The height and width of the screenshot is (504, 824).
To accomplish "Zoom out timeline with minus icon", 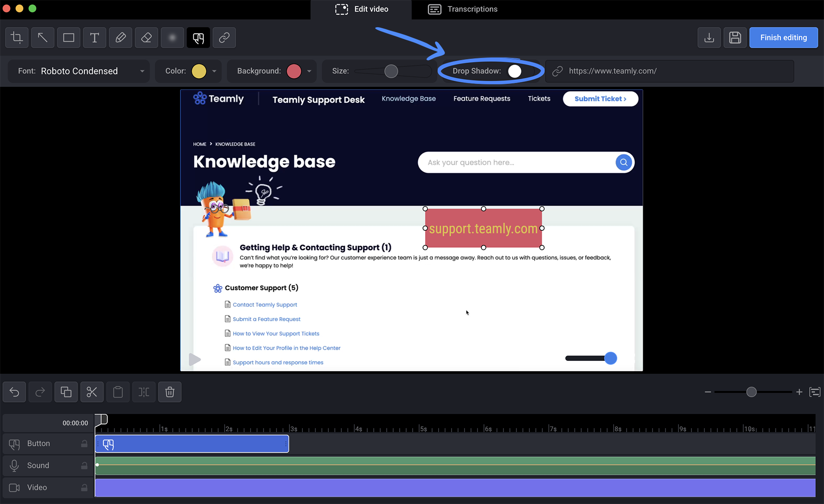I will tap(708, 392).
